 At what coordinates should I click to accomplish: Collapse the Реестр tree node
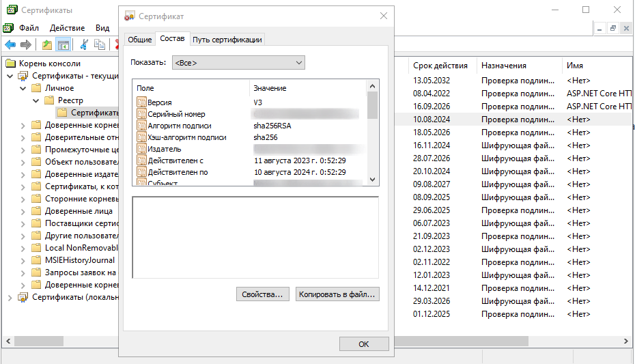(x=36, y=100)
